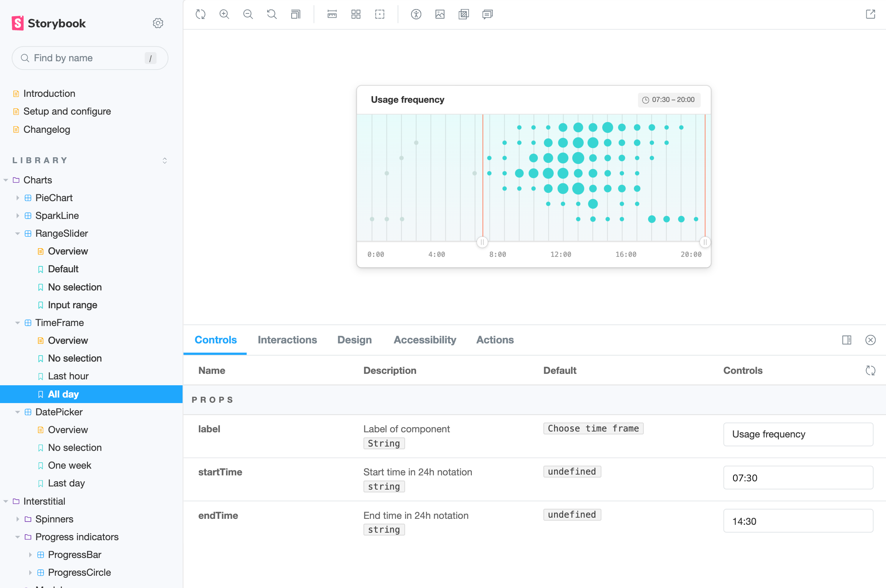Reset controls with the refresh icon

[870, 371]
